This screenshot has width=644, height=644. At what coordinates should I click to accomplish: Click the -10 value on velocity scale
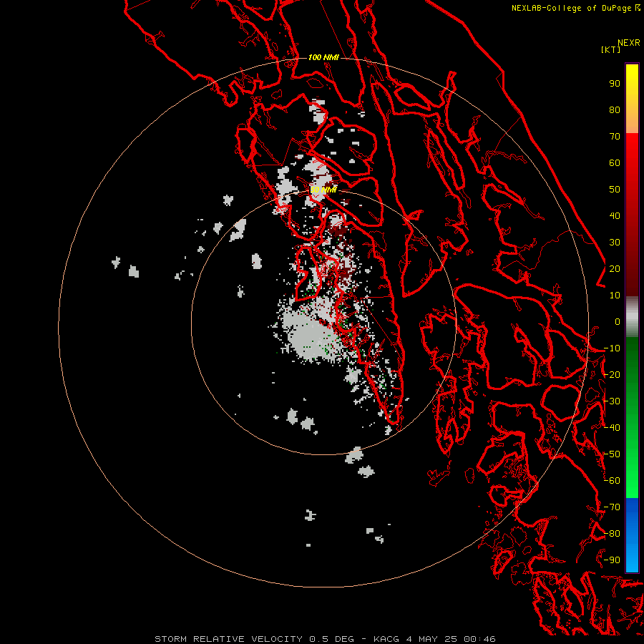point(612,348)
